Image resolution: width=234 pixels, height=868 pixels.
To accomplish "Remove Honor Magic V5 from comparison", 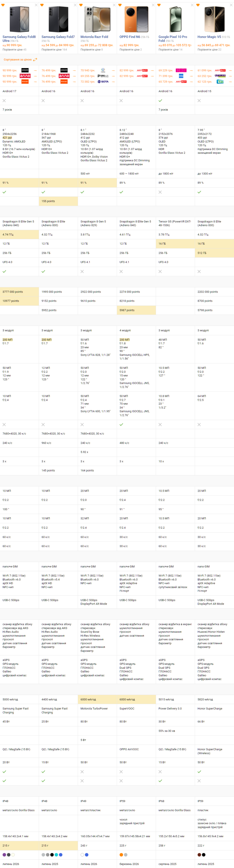I will click(x=231, y=5).
